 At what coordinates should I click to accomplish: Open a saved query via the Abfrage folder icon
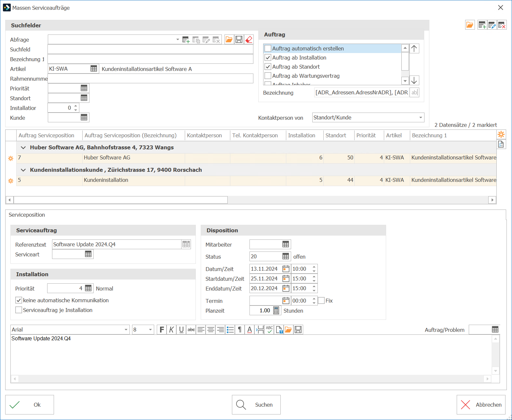229,40
